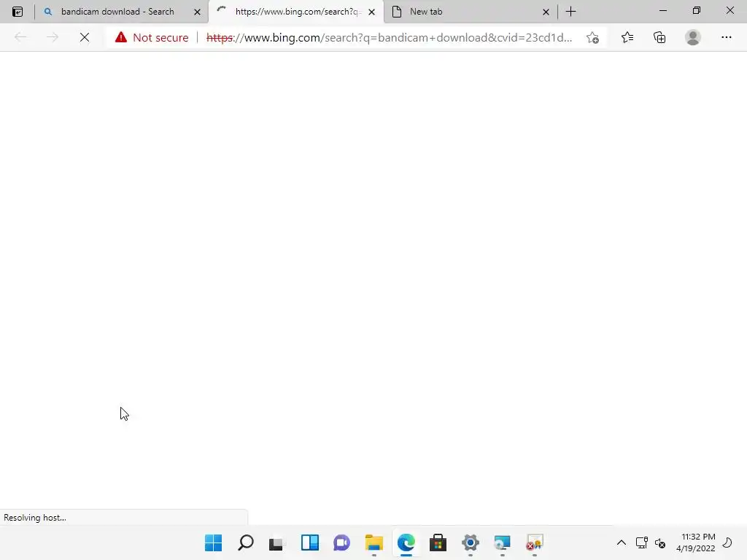747x560 pixels.
Task: Open Collections panel
Action: [x=659, y=37]
